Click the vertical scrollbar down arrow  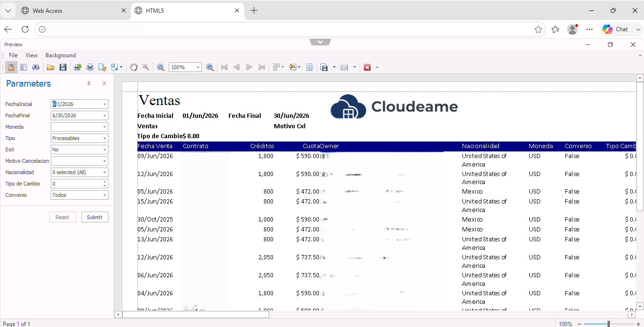point(640,306)
